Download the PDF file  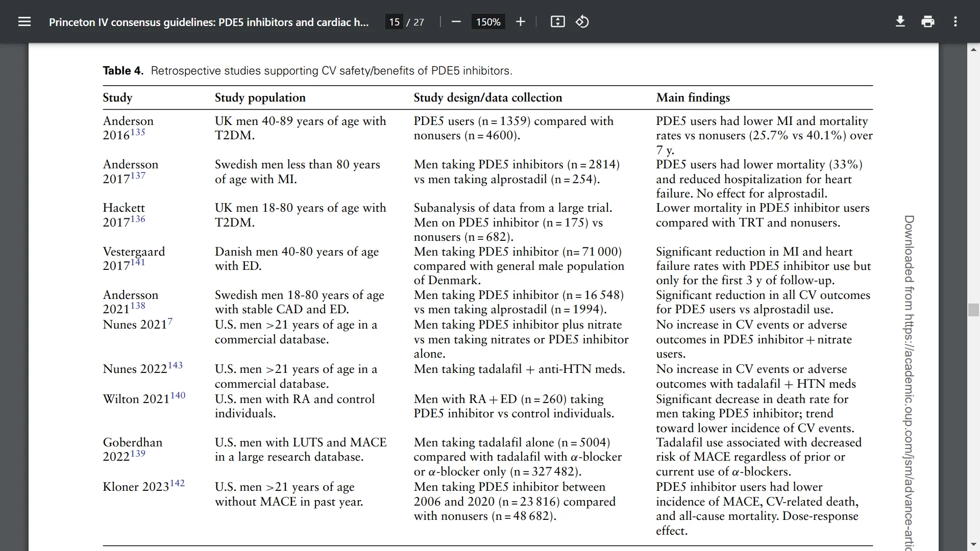click(900, 21)
